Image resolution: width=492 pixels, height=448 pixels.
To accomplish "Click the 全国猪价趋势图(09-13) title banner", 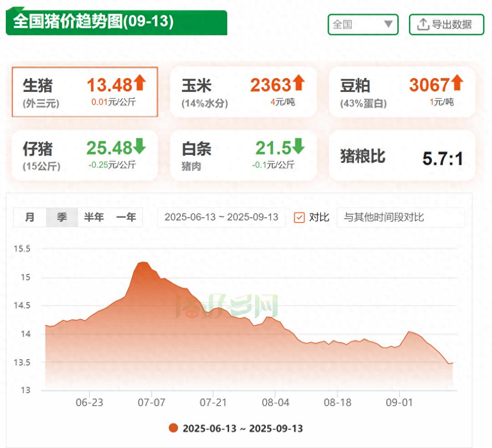I will [117, 22].
